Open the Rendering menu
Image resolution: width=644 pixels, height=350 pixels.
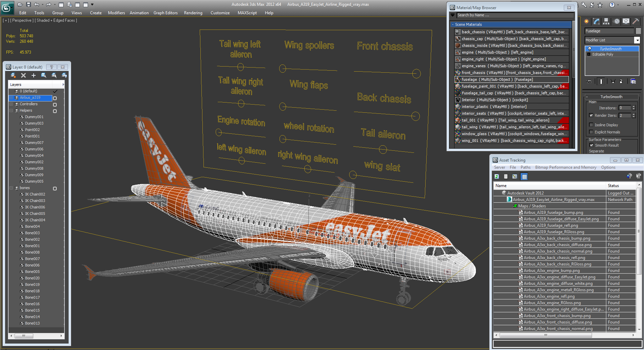[193, 13]
